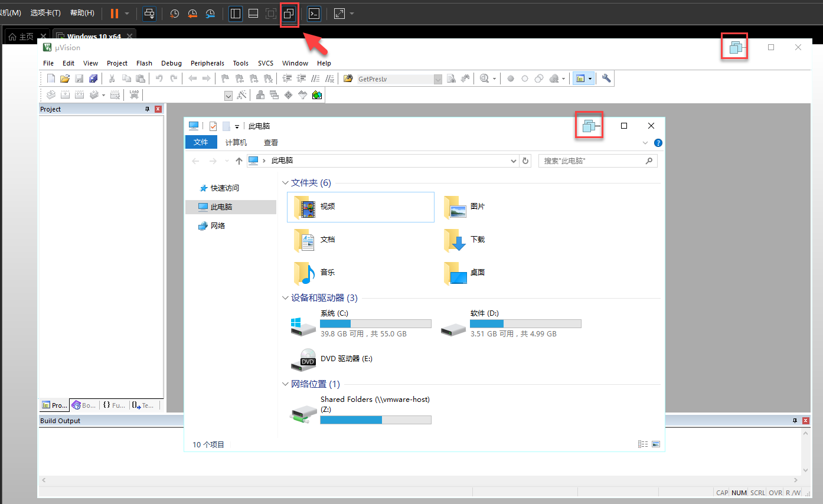Open the Project menu in µVision
This screenshot has width=823, height=504.
117,63
